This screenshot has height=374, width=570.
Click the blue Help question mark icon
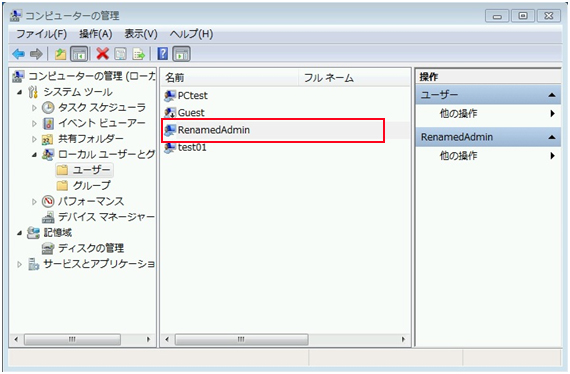pos(162,54)
